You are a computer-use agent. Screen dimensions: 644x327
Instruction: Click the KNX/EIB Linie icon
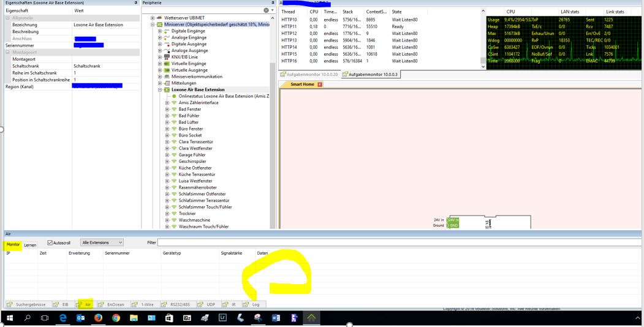[166, 57]
